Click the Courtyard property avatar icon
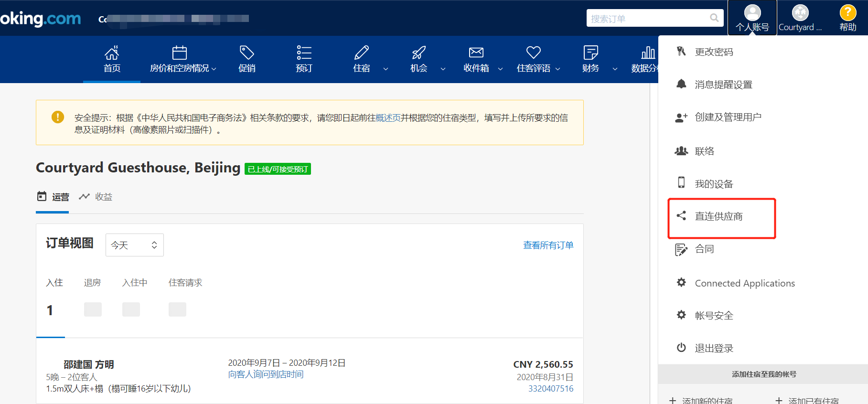 click(800, 13)
